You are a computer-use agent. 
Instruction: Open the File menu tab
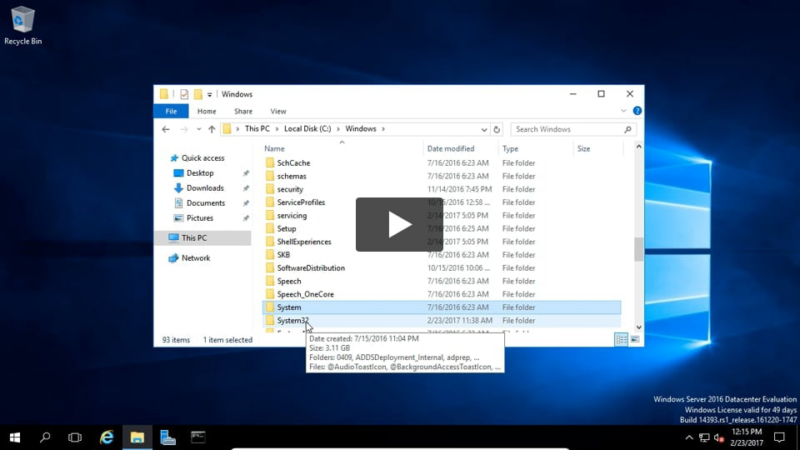pyautogui.click(x=171, y=111)
